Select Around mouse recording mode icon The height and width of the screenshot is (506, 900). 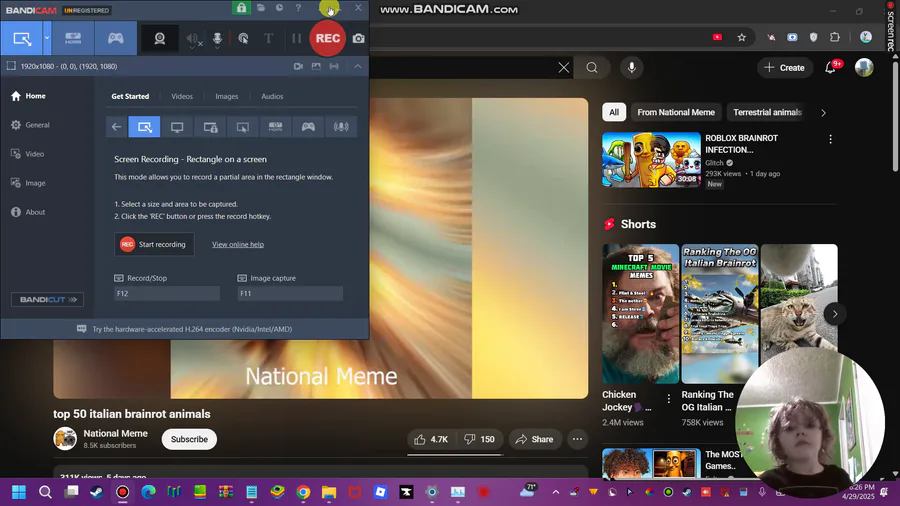pyautogui.click(x=243, y=127)
